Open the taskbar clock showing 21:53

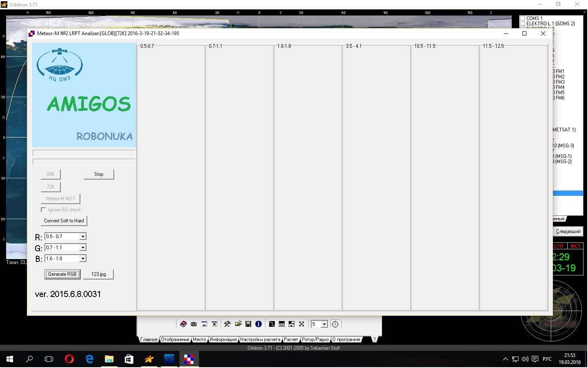pyautogui.click(x=570, y=359)
